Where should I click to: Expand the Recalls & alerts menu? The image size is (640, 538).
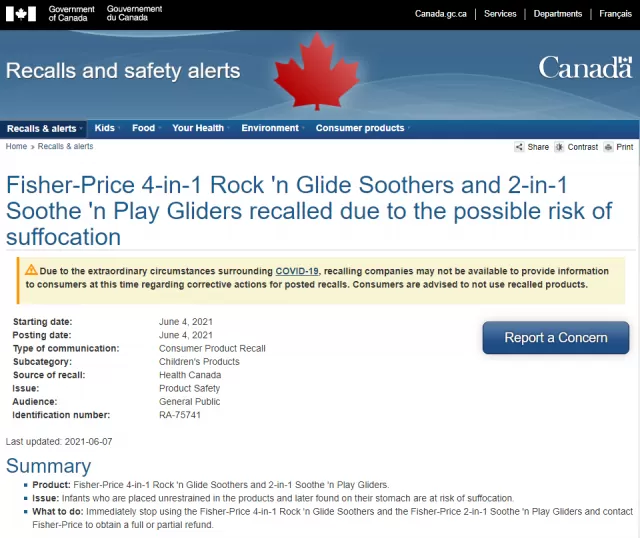[44, 129]
